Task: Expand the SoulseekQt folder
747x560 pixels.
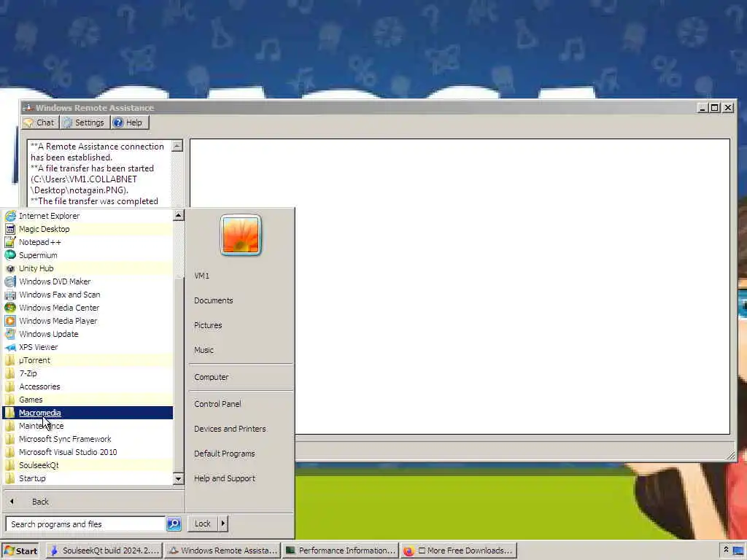Action: 88,465
